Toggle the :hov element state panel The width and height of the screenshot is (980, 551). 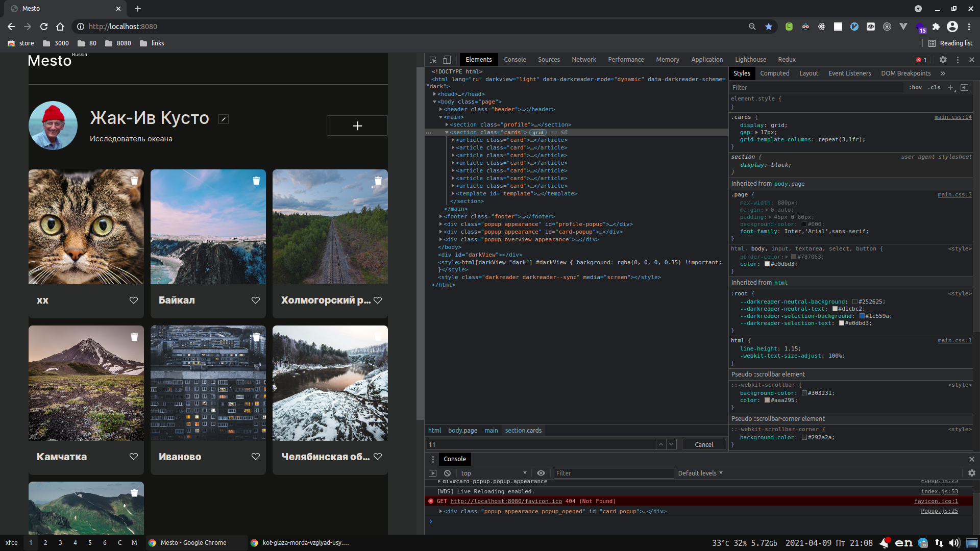[916, 87]
